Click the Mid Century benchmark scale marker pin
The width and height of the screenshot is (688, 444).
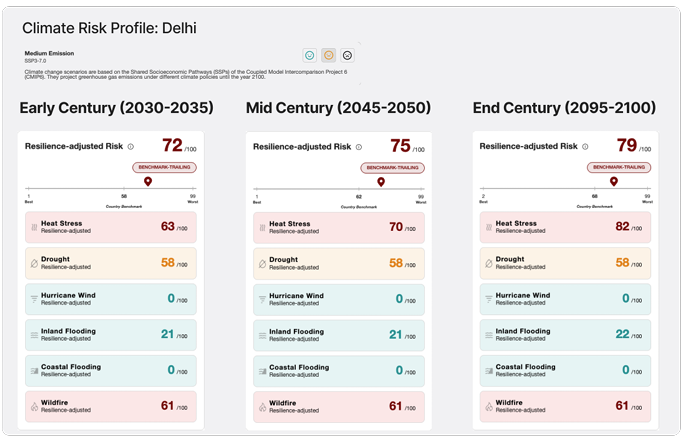381,182
